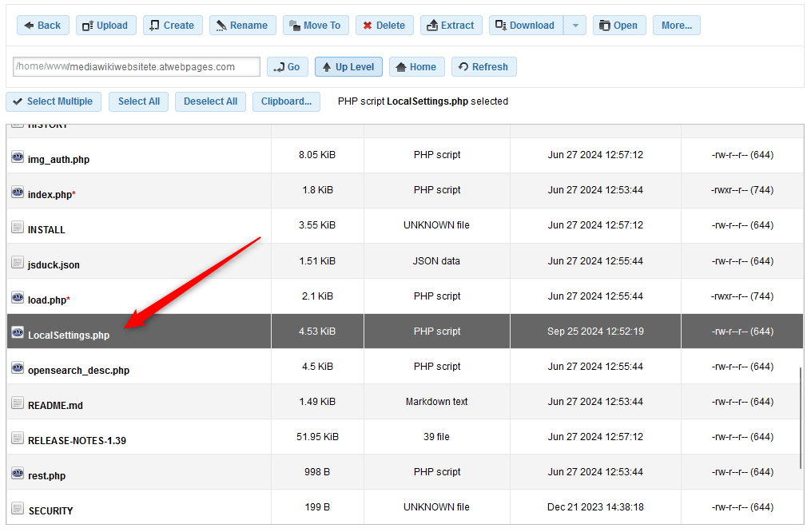Click inside the directory path field

click(136, 66)
